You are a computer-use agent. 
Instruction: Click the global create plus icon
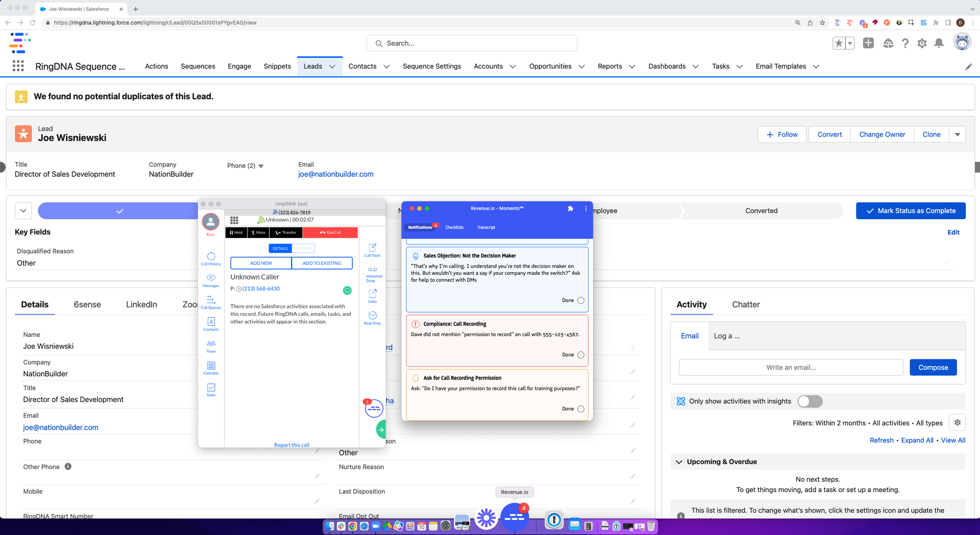868,43
